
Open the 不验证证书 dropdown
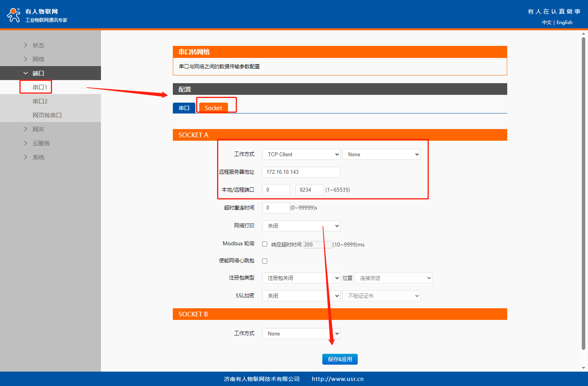coord(381,296)
